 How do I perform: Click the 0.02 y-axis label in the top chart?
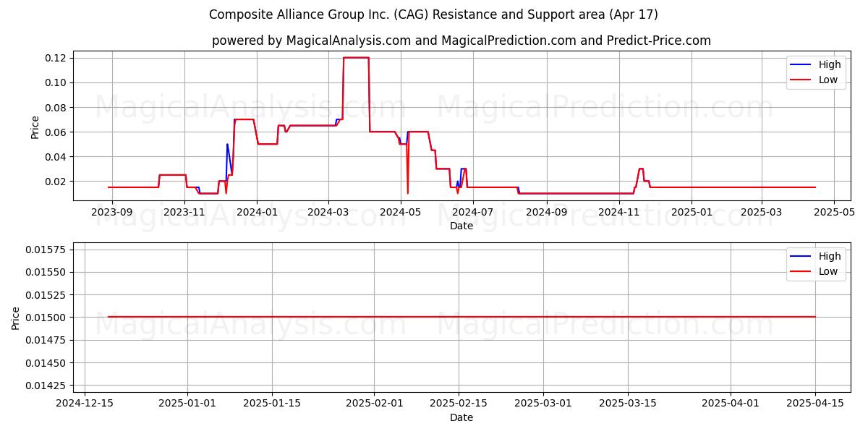(x=56, y=181)
